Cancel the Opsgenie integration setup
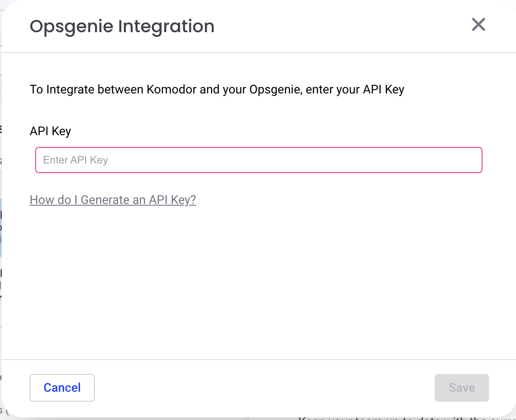The height and width of the screenshot is (420, 516). tap(62, 388)
